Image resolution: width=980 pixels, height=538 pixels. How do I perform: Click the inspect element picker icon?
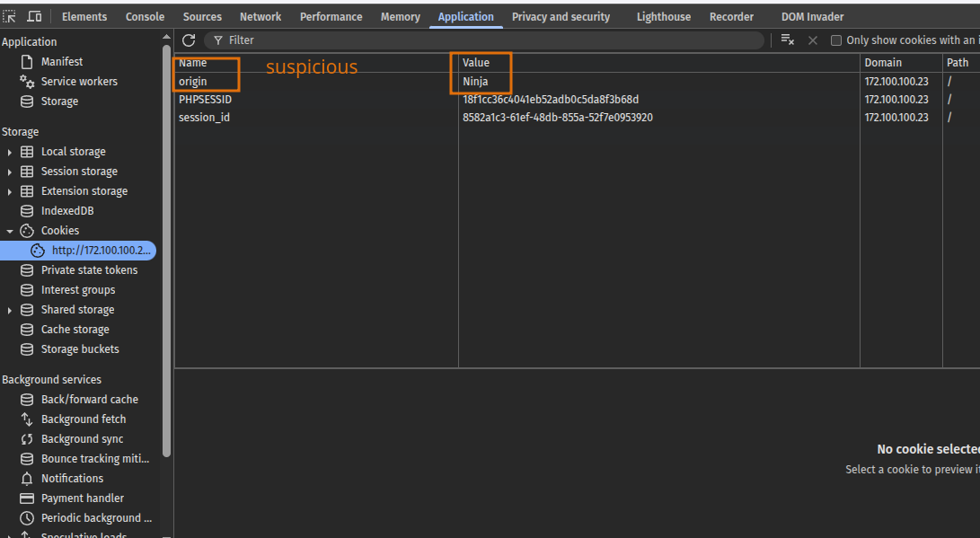[10, 16]
